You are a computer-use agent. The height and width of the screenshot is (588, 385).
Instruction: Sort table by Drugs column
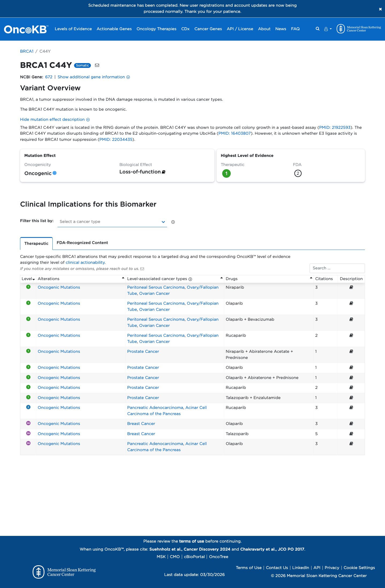pyautogui.click(x=269, y=279)
